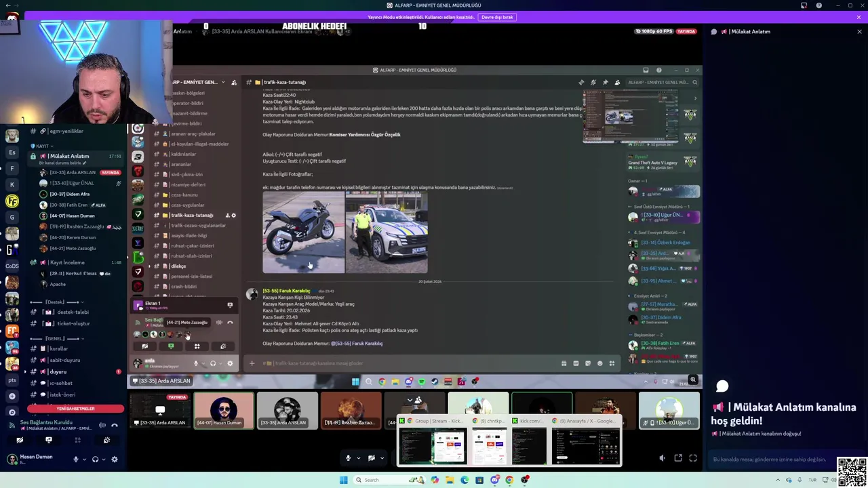Disconnect from the voice channel
This screenshot has height=488, width=868.
[x=115, y=425]
